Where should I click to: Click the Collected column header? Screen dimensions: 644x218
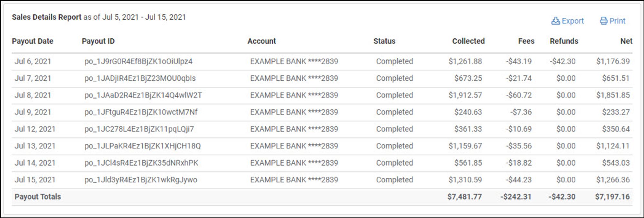click(x=468, y=41)
